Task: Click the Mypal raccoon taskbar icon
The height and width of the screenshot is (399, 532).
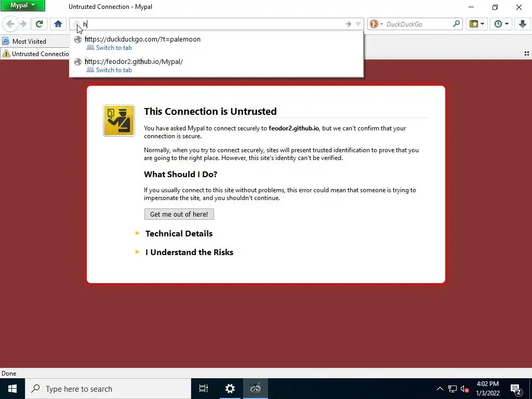Action: point(256,389)
